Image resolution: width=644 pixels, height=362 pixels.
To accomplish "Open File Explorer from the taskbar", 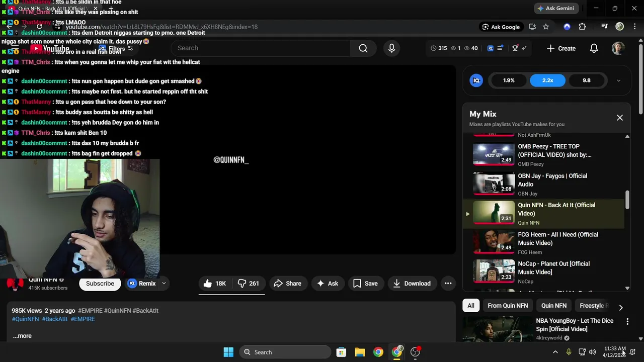I will click(360, 352).
